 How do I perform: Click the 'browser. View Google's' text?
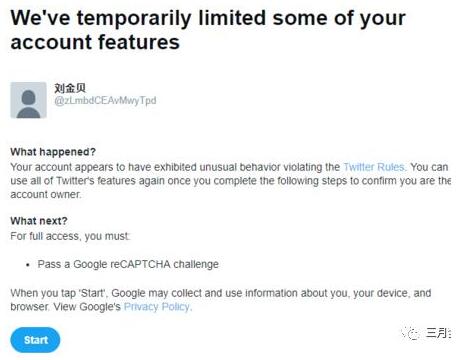(65, 306)
